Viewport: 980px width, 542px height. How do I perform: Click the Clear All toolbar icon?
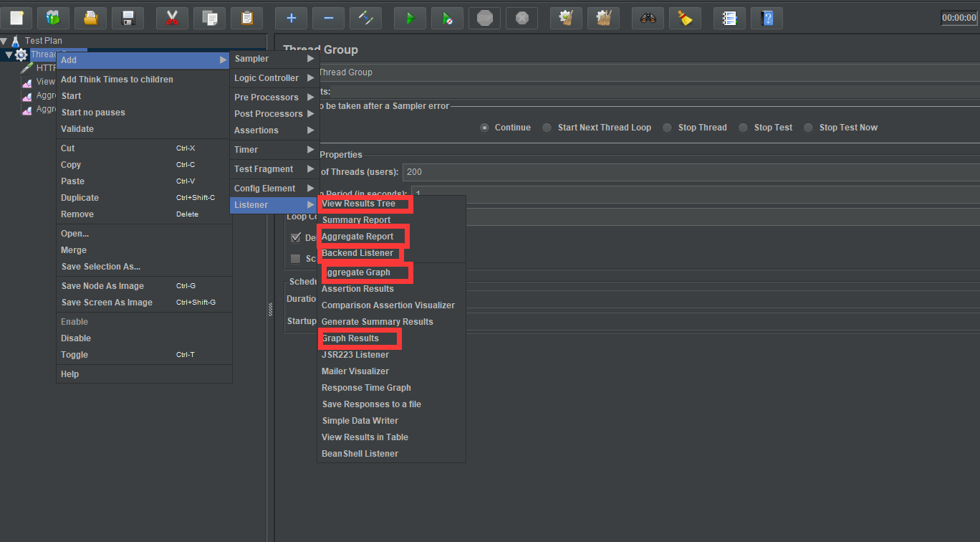pos(603,18)
